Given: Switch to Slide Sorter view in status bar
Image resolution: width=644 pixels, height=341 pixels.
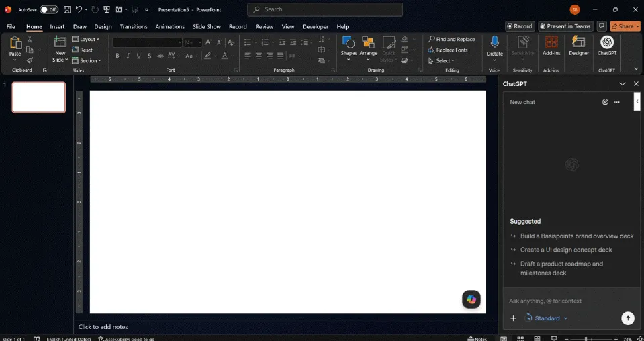Looking at the screenshot, I should tap(520, 339).
